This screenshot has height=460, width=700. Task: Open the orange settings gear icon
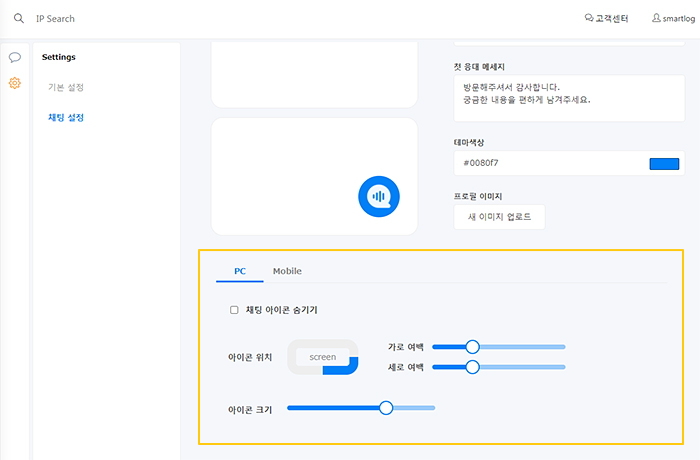pyautogui.click(x=15, y=83)
